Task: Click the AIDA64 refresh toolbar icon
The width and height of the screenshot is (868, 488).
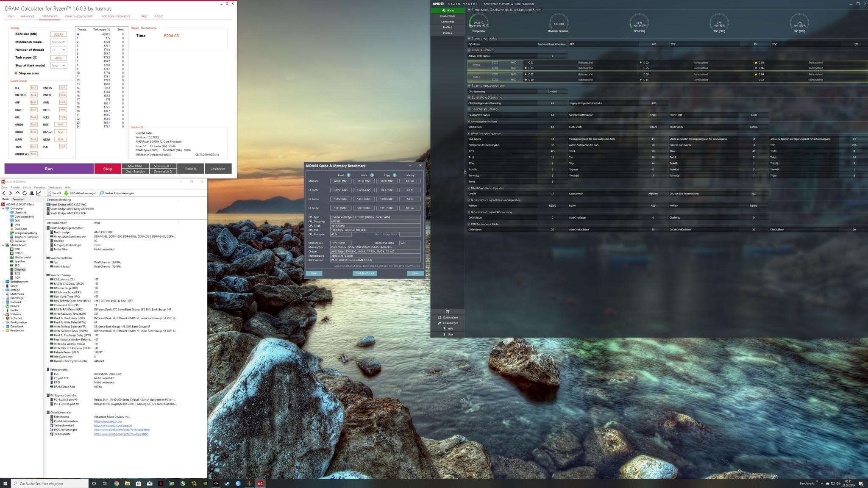Action: [x=25, y=193]
